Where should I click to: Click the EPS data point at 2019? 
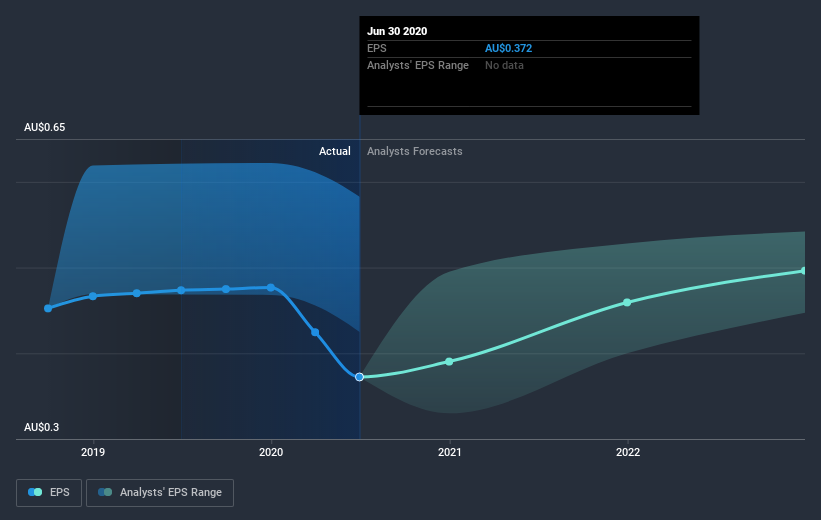click(93, 296)
